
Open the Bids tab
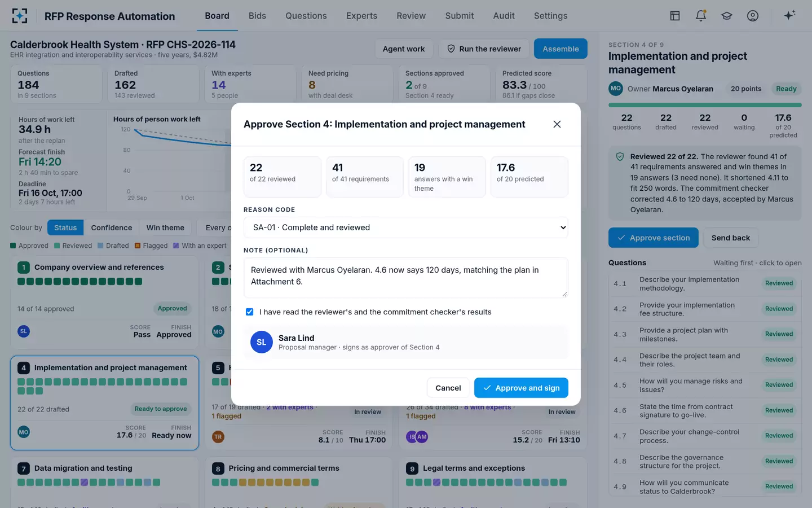pos(257,16)
